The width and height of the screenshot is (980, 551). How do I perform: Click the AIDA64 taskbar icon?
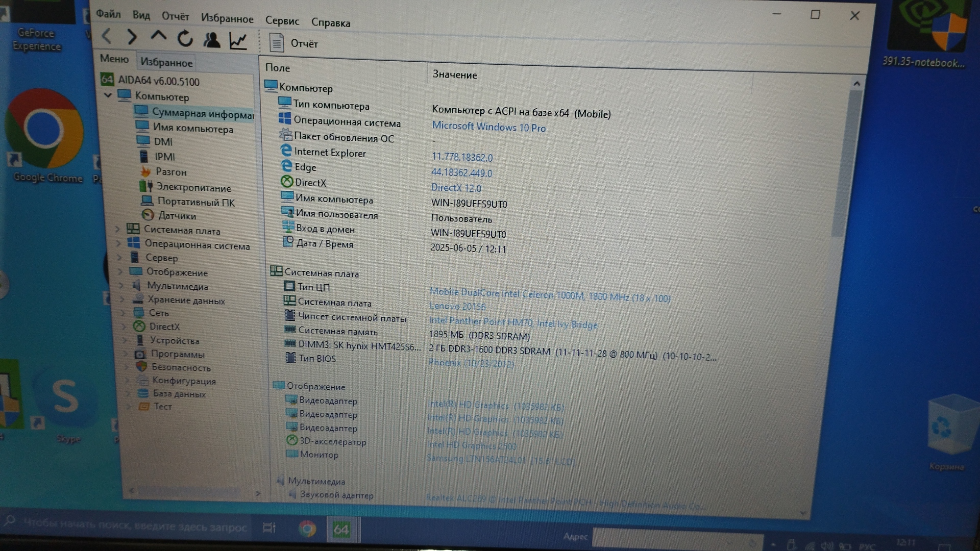click(341, 530)
